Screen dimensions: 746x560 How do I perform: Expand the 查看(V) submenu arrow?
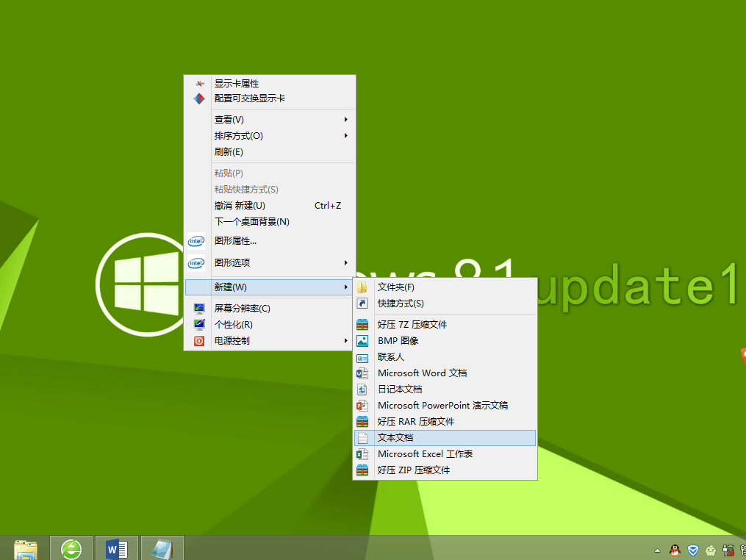[346, 119]
